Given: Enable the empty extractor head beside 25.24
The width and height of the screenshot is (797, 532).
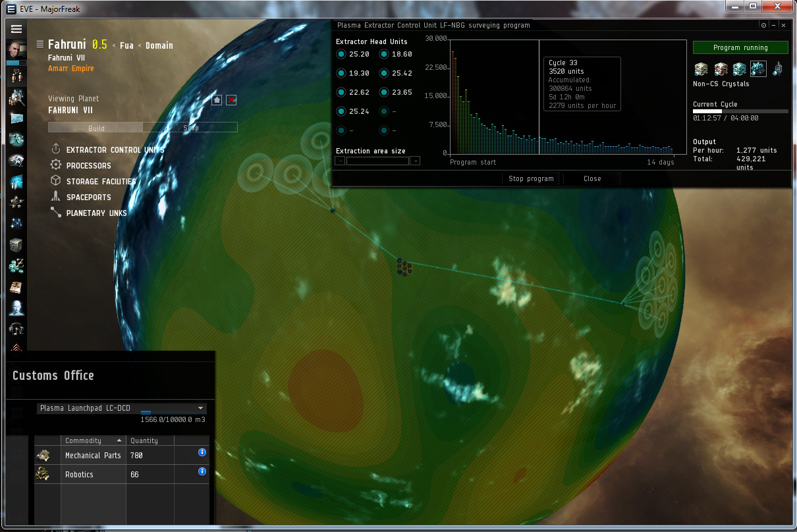Looking at the screenshot, I should [383, 112].
